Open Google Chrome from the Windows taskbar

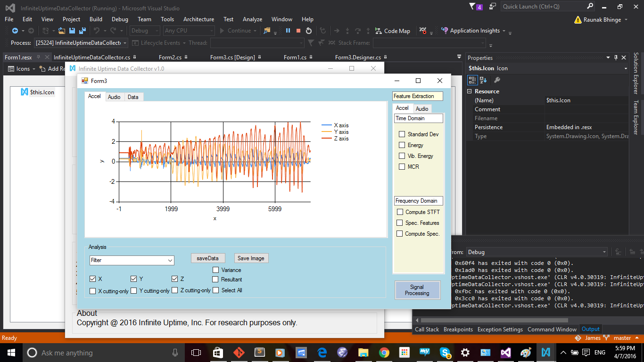click(384, 353)
